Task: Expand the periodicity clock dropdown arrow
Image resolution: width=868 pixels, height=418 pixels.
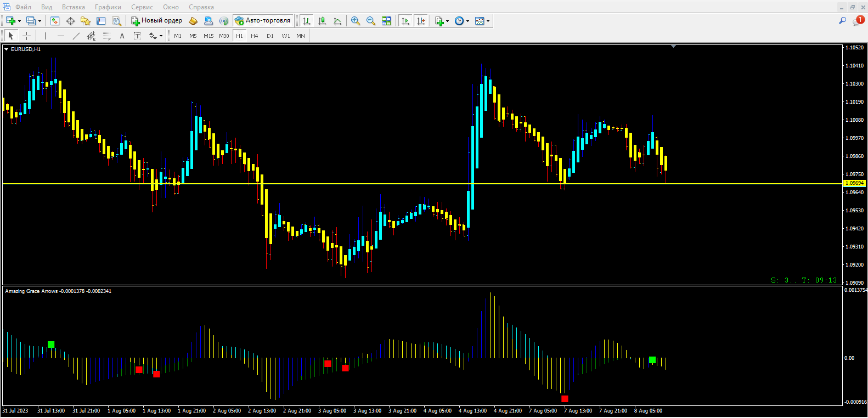Action: pos(467,21)
